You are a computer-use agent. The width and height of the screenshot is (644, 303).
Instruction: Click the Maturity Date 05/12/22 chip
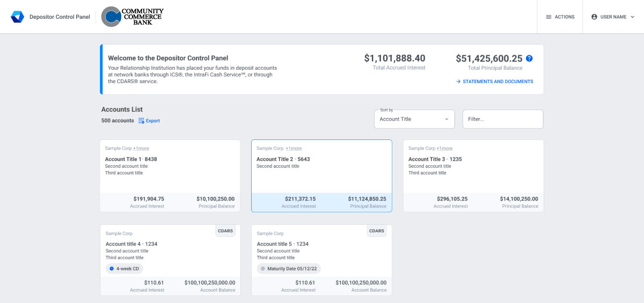click(x=289, y=269)
